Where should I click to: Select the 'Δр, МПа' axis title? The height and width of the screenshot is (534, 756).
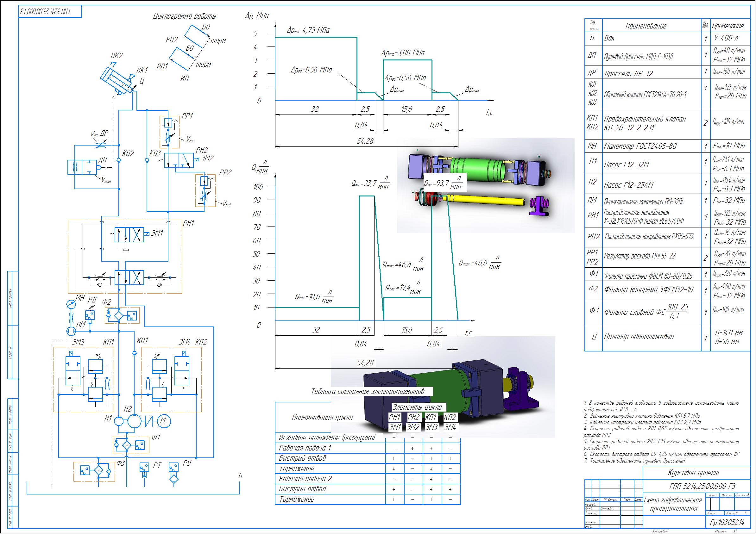[257, 16]
